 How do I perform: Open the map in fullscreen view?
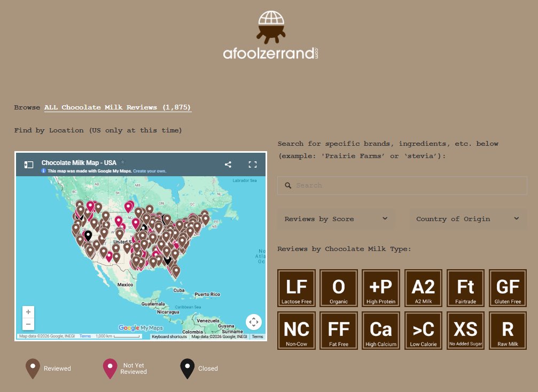(253, 164)
